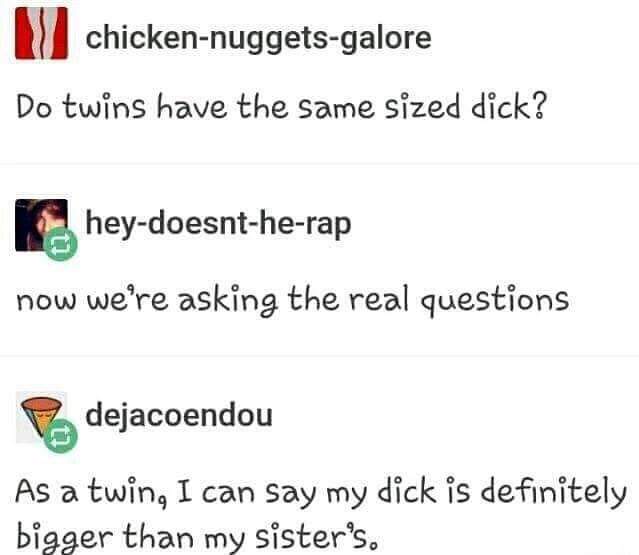Image resolution: width=639 pixels, height=555 pixels.
Task: Click the hey-doesnt-he-rap profile avatar
Action: coord(42,225)
